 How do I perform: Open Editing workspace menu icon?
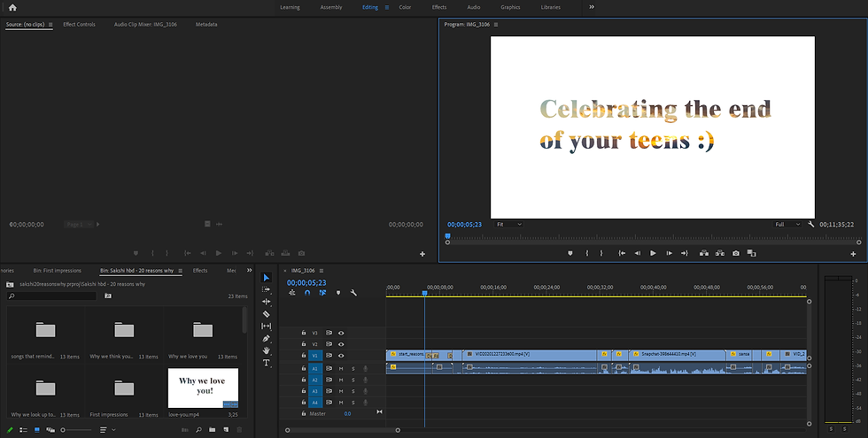point(387,7)
